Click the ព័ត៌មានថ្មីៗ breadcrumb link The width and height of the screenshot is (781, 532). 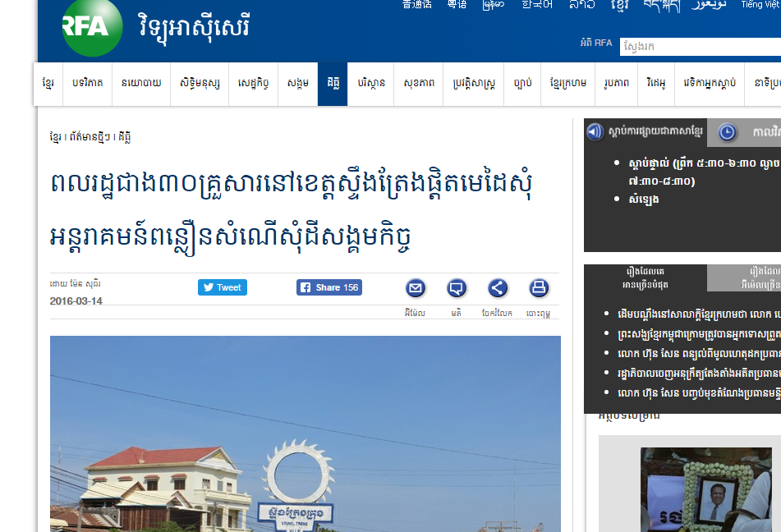pos(90,137)
